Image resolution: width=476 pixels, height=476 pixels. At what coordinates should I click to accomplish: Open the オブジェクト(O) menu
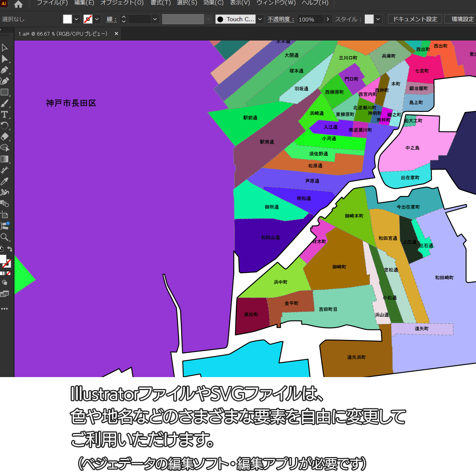pyautogui.click(x=122, y=3)
